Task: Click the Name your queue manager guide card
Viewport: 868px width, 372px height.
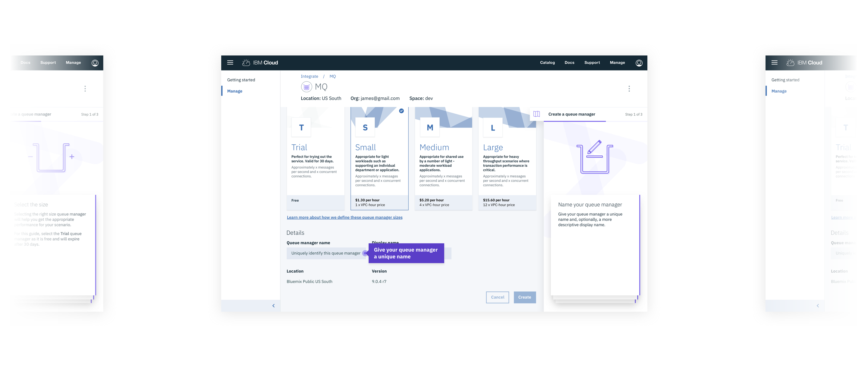Action: (595, 245)
